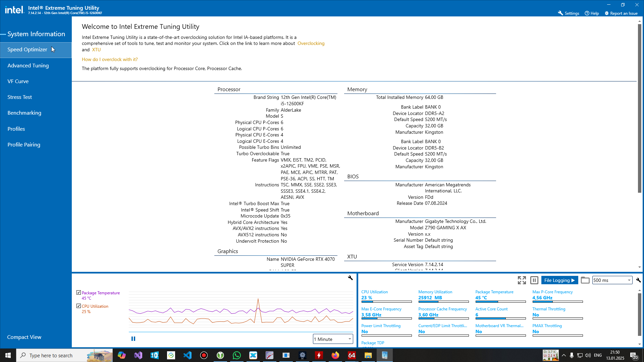The image size is (644, 362).
Task: Pause the monitor panel updates
Action: click(x=534, y=280)
